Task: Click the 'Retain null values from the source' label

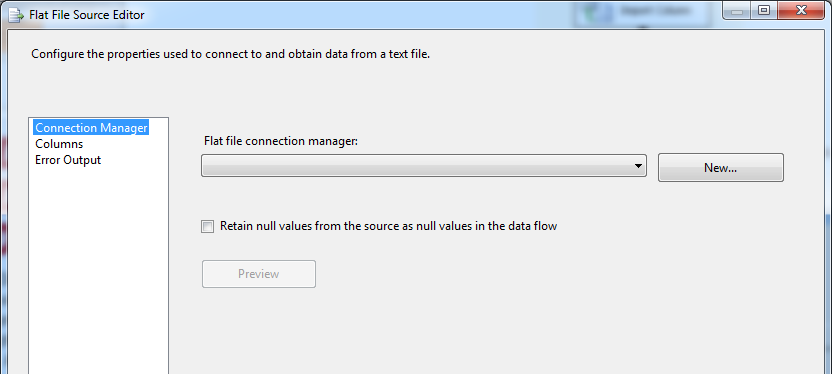Action: coord(388,226)
